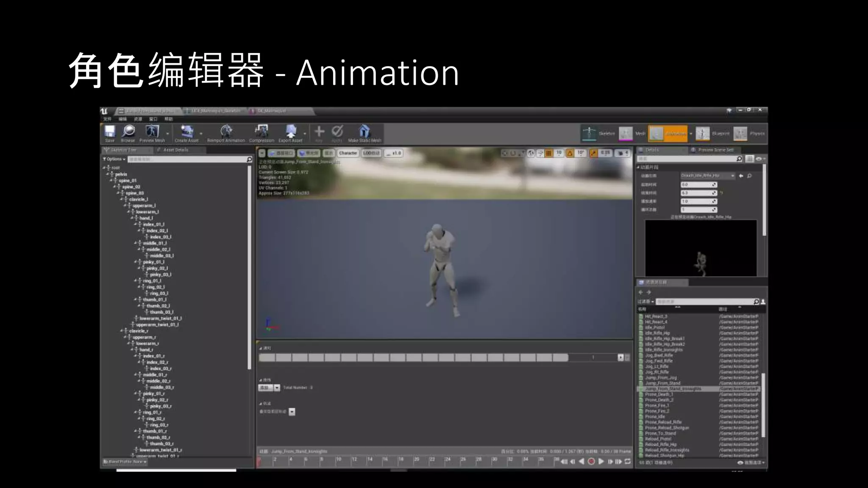Screen dimensions: 868x488
Task: Switch to Mesh editor mode
Action: pyautogui.click(x=632, y=133)
